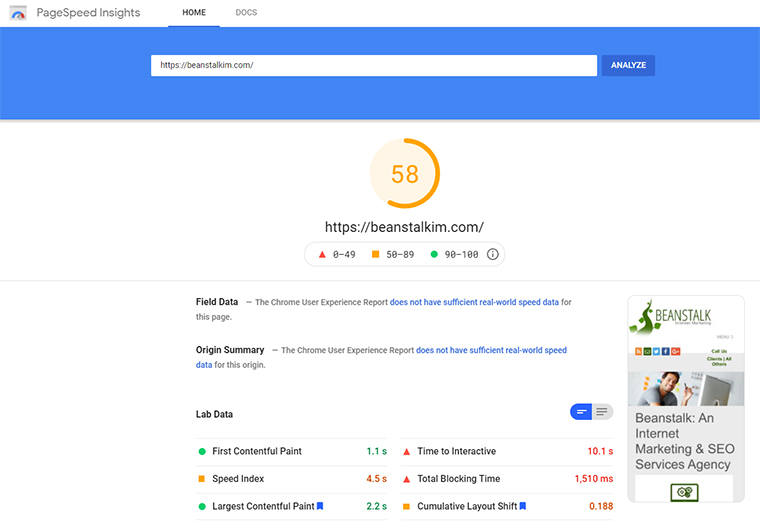Select the Cumulative Layout Shift label

tap(467, 506)
